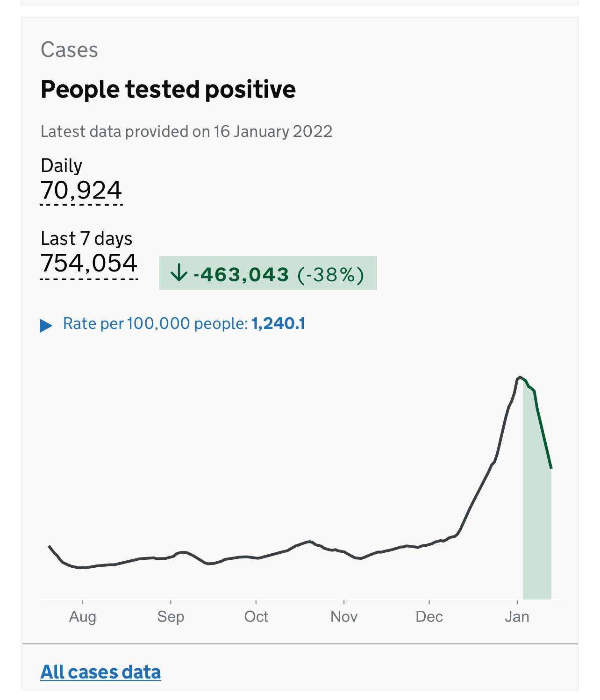Select the Sep tick on chart axis

(x=171, y=616)
